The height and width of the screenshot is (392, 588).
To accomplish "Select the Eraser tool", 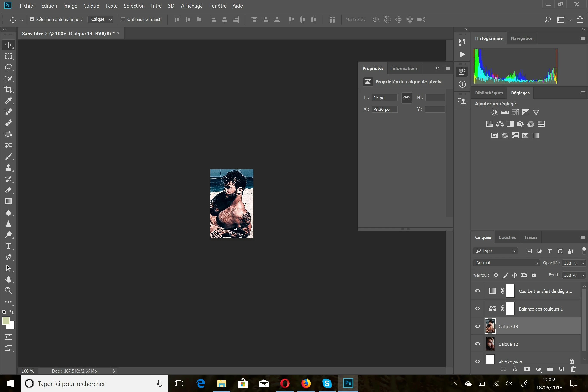I will tap(9, 190).
